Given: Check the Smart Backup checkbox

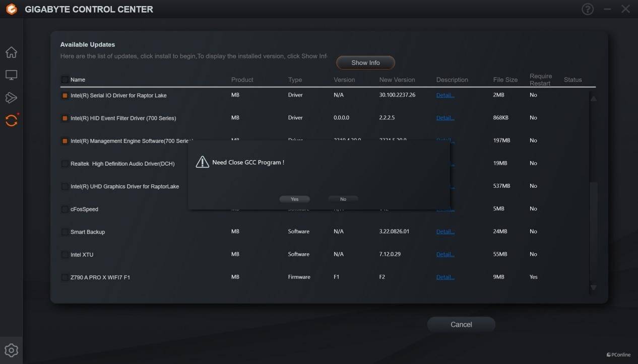Looking at the screenshot, I should click(65, 232).
